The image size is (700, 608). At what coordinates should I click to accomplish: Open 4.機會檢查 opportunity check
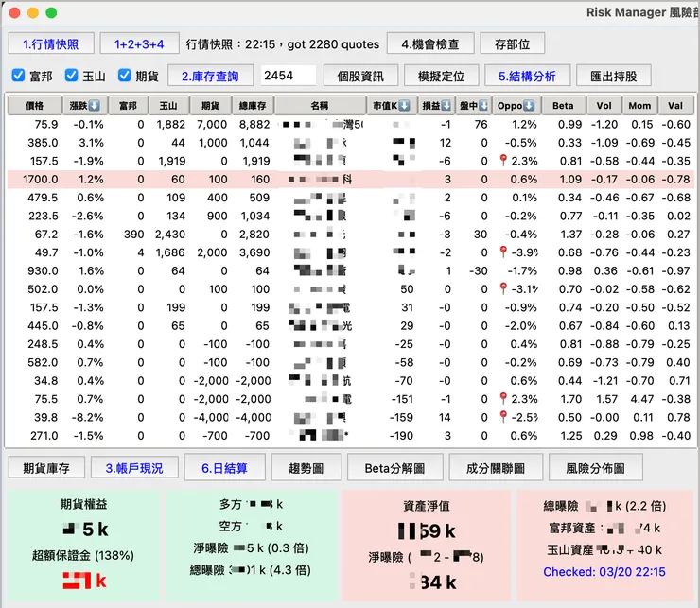(x=429, y=43)
